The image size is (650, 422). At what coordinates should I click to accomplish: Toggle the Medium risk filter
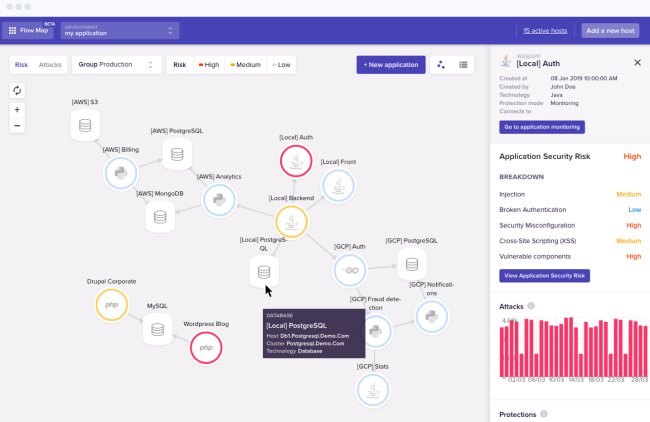pos(245,65)
